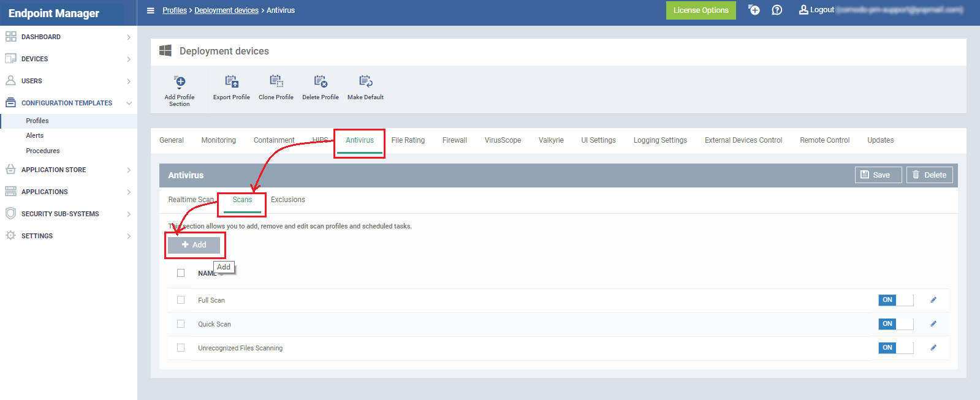Check the Full Scan checkbox
980x400 pixels.
[181, 300]
